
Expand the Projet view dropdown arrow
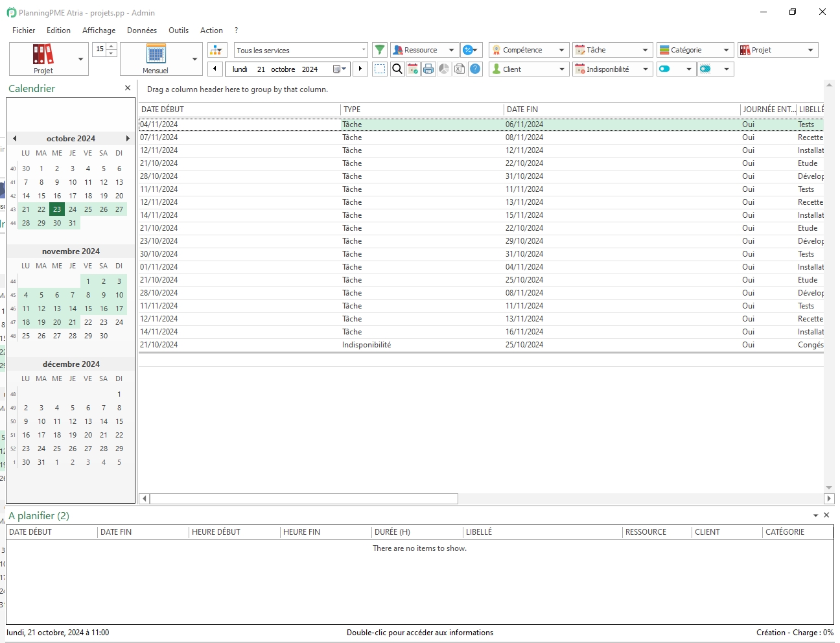81,59
